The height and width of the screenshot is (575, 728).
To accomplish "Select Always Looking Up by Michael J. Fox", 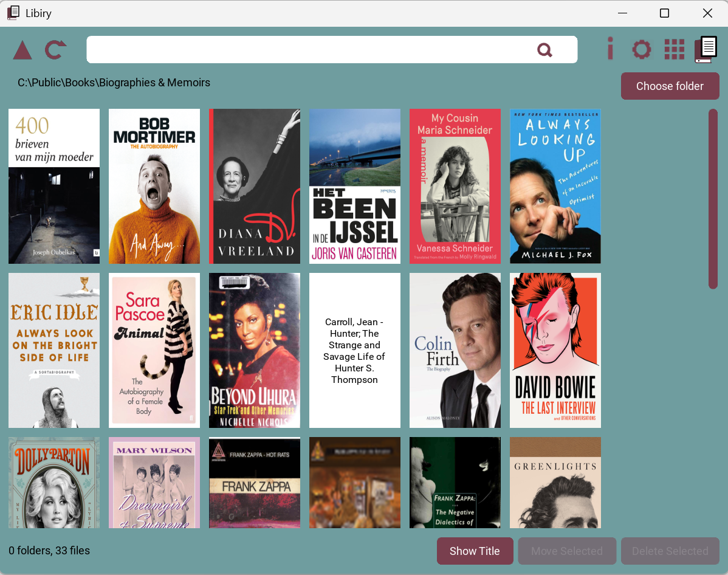I will point(555,186).
